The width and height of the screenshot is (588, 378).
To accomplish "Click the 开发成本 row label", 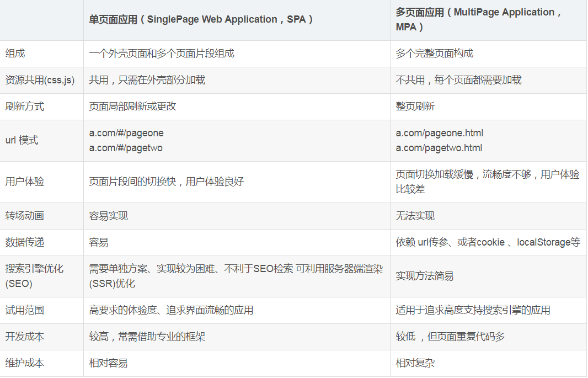I will (25, 337).
